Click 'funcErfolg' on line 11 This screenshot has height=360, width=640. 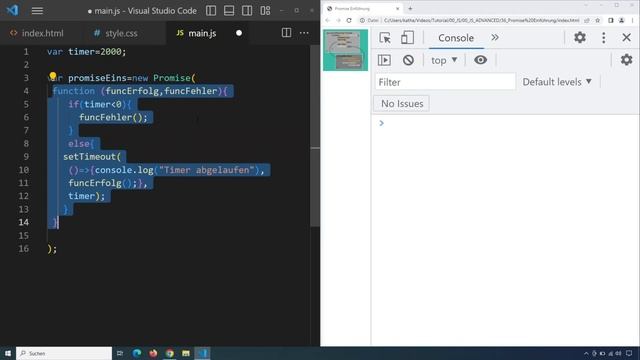(95, 183)
